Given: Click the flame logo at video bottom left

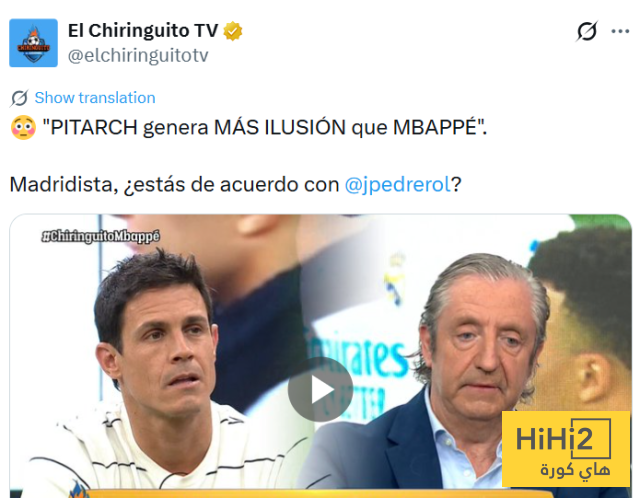Looking at the screenshot, I should tap(78, 489).
